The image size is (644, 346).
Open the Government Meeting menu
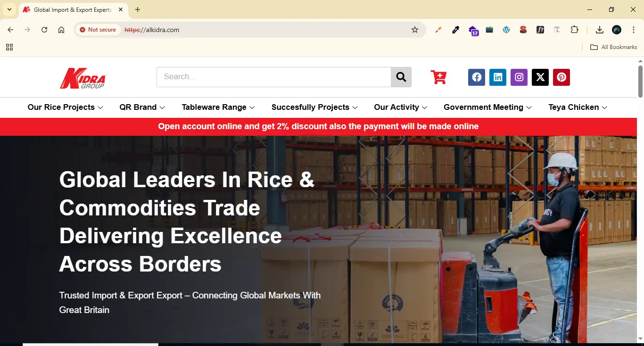pyautogui.click(x=487, y=107)
